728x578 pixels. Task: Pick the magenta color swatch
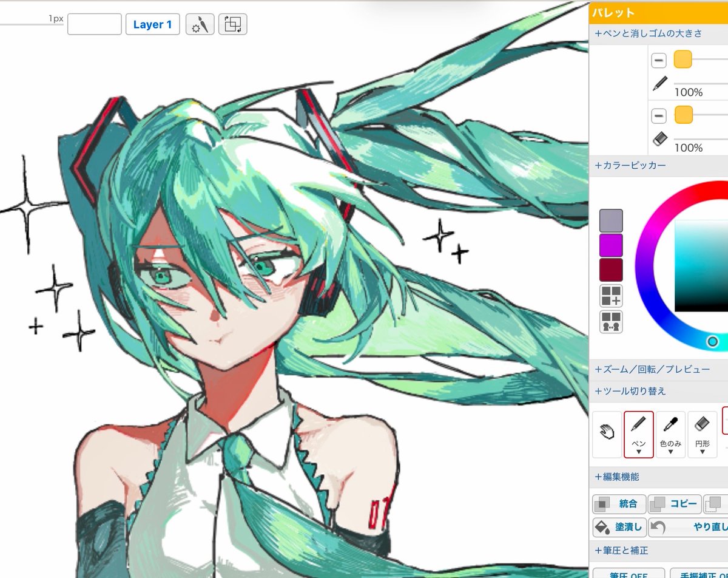click(x=611, y=245)
